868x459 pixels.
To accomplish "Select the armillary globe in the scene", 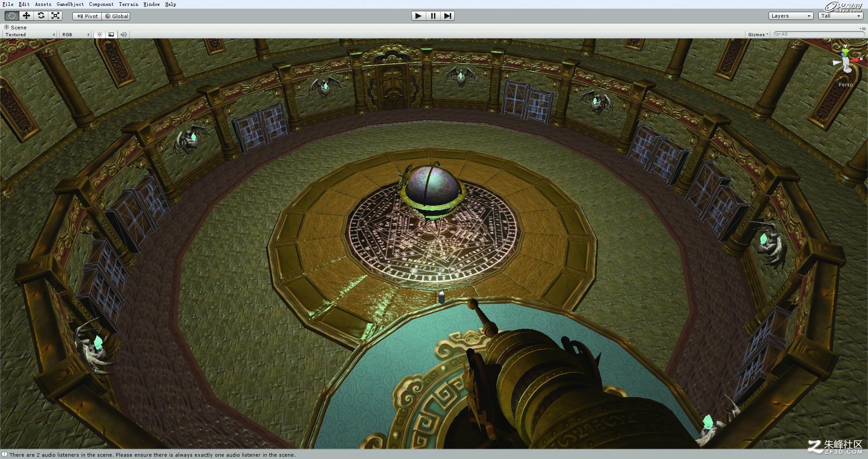I will coord(433,192).
